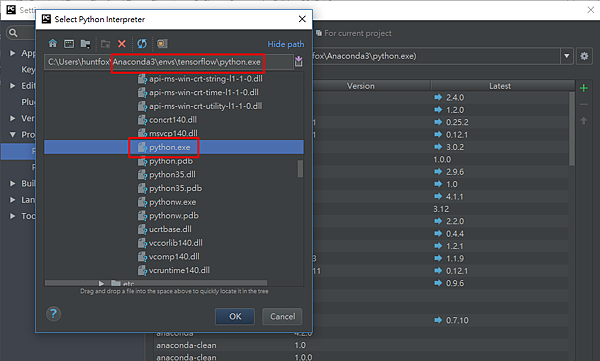Close the Select Python Interpreter dialog

302,19
